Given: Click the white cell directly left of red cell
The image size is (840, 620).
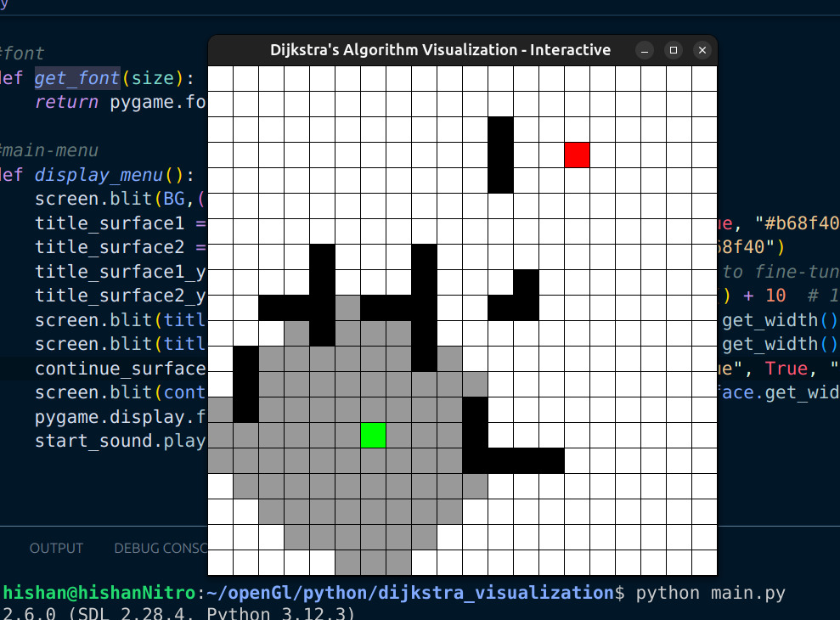Looking at the screenshot, I should (x=552, y=155).
